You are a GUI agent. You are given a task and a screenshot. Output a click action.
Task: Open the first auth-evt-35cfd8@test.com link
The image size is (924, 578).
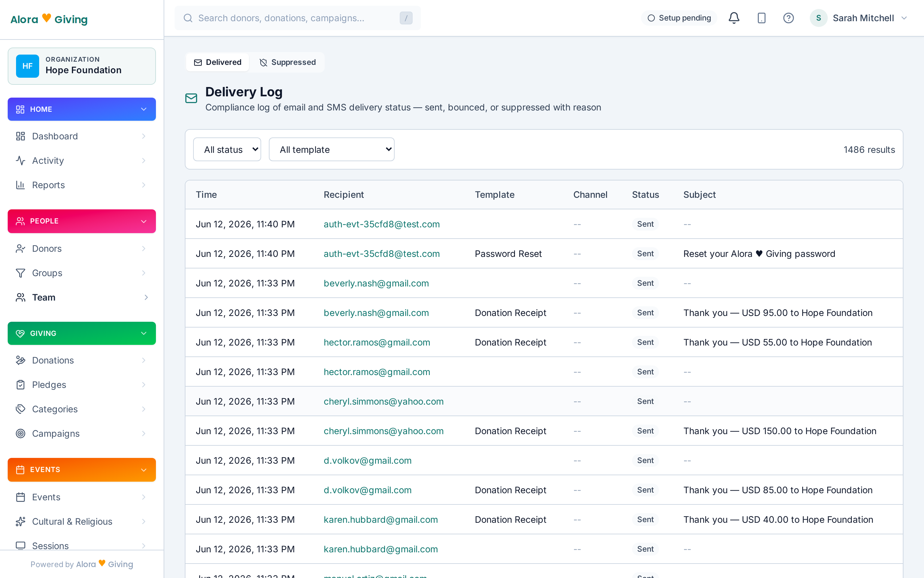381,224
